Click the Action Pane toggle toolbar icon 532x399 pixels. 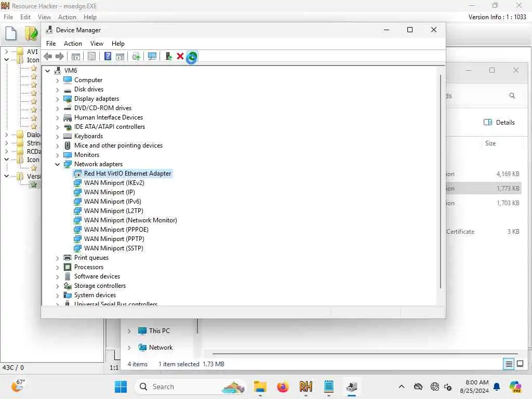[x=120, y=56]
